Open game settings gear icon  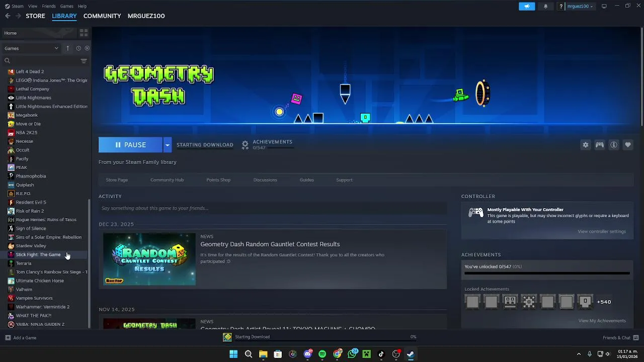coord(586,145)
